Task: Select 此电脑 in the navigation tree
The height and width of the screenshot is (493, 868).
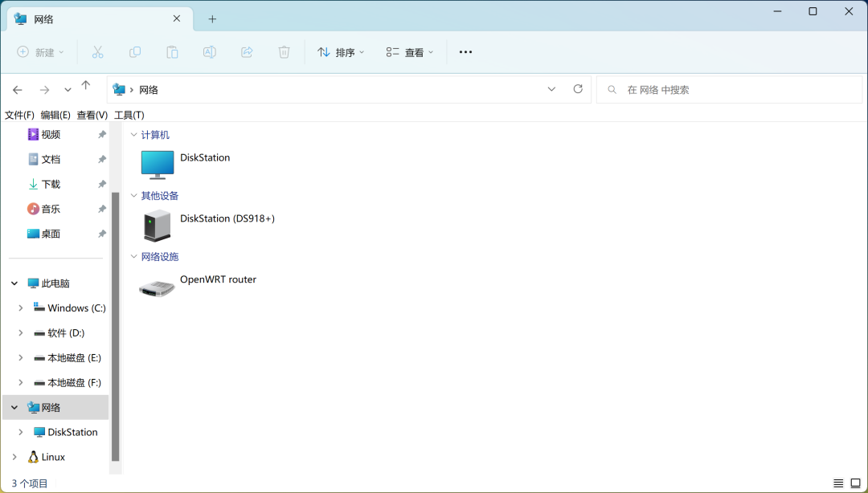Action: (x=49, y=283)
